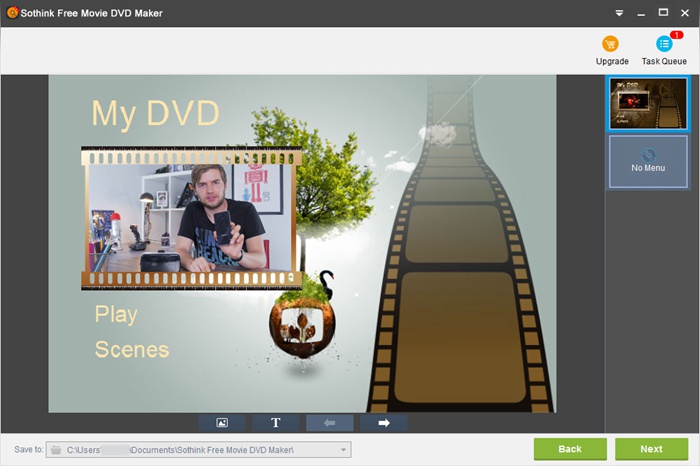Screen dimensions: 700x466
Task: Select the dark film menu template thumbnail
Action: click(x=648, y=104)
